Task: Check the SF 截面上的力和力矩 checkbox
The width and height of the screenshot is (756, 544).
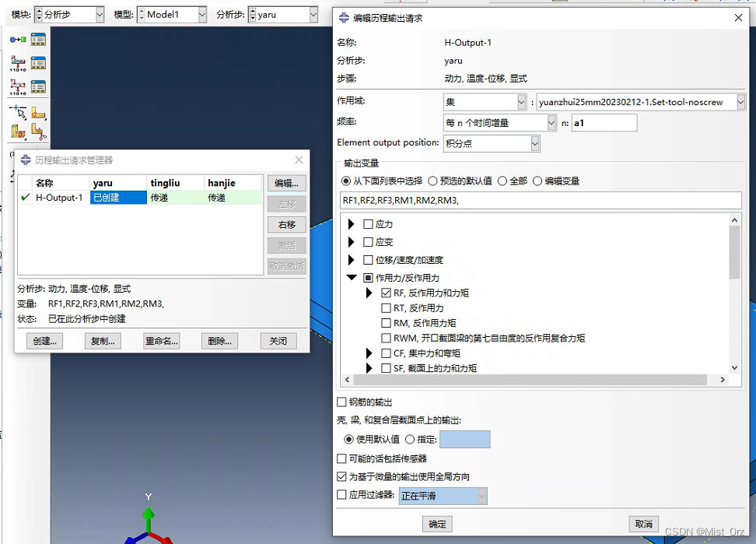Action: coord(386,368)
